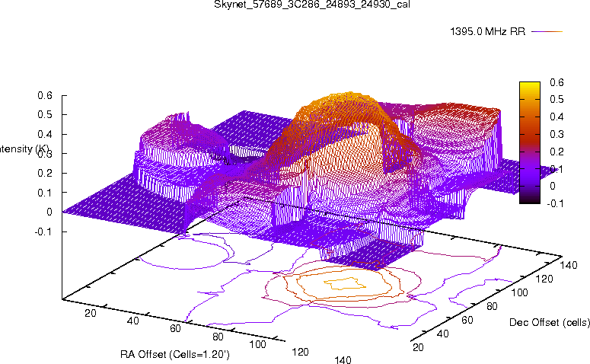
Task: Choose the 140 tick on the Dec Offset axis
Action: tap(569, 265)
